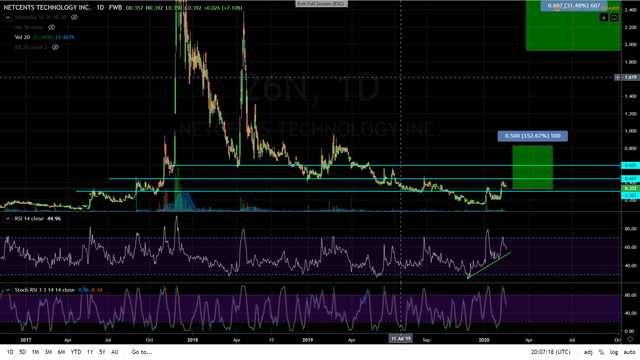Select the RSI 14 close legend label
Screen dimensions: 640x360
pyautogui.click(x=29, y=219)
